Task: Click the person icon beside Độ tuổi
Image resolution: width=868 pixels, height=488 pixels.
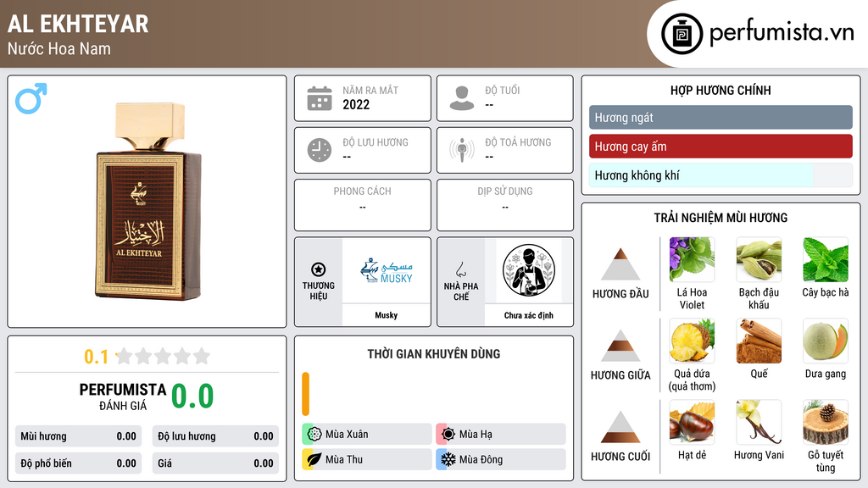Action: tap(462, 98)
